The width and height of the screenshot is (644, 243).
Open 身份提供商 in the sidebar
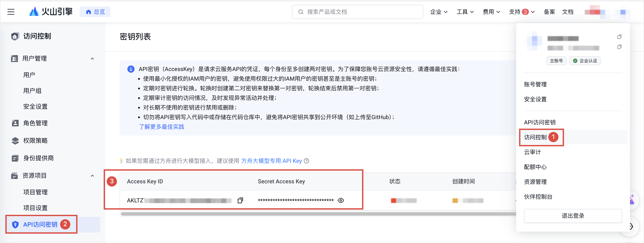click(38, 158)
